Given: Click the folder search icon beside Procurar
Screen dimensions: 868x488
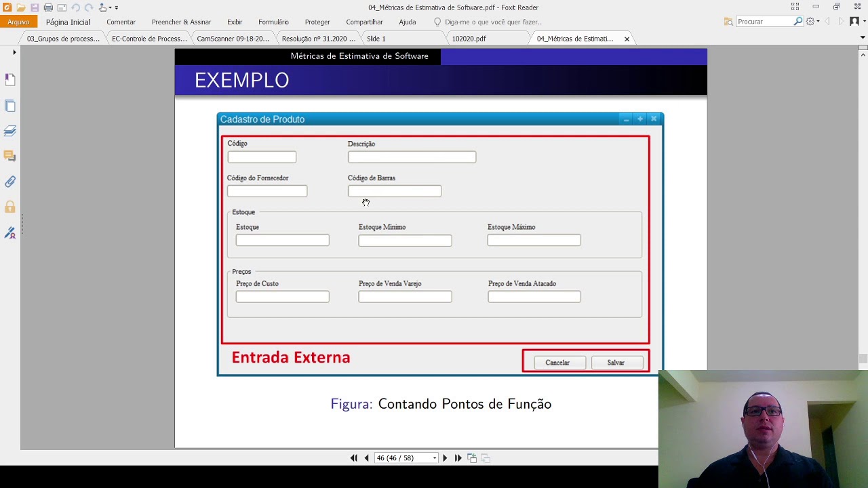Looking at the screenshot, I should [728, 22].
